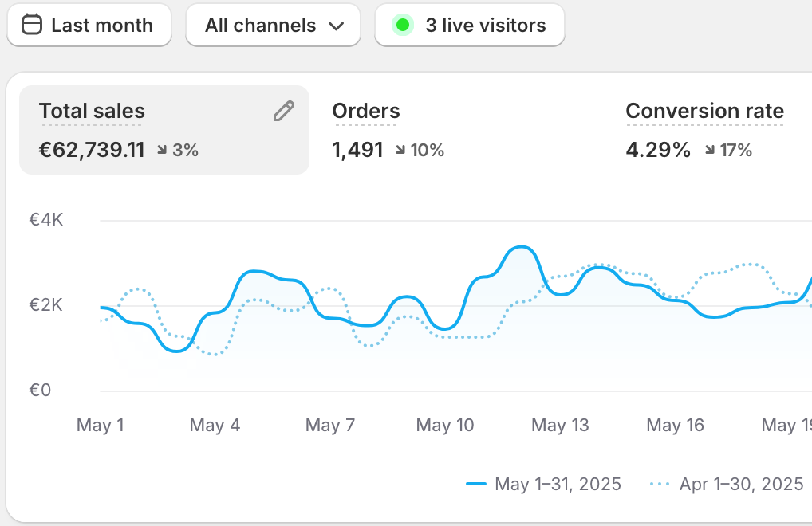The image size is (812, 526).
Task: Open the Last month date range picker
Action: point(89,26)
